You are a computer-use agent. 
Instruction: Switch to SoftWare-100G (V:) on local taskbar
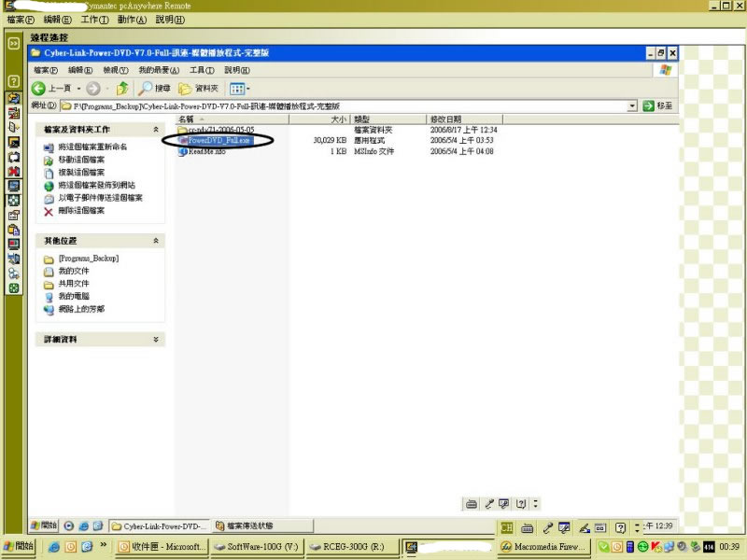tap(258, 547)
